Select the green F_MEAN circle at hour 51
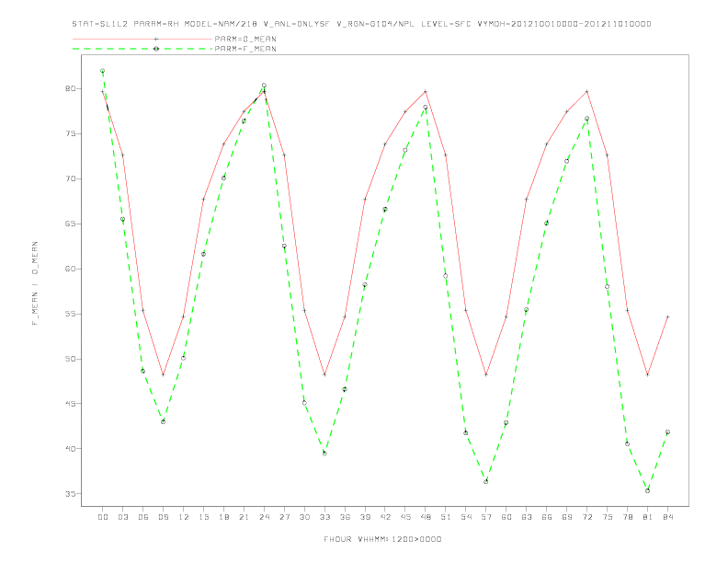Screen dimensions: 728x563 [446, 276]
